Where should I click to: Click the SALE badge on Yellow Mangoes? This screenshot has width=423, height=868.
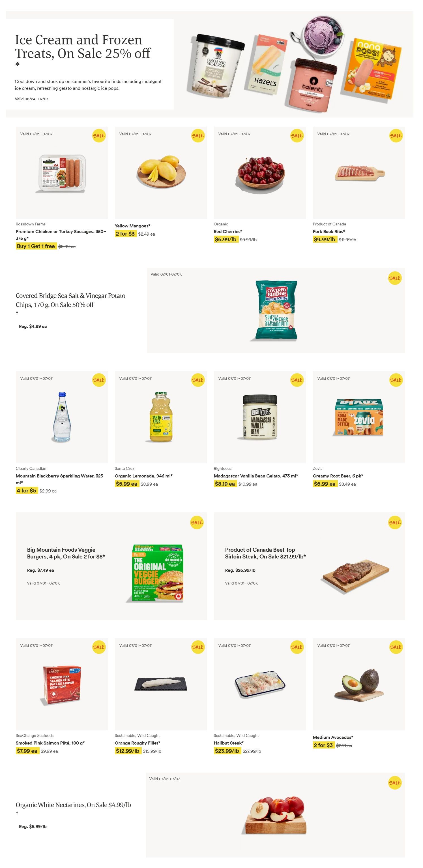click(x=198, y=135)
